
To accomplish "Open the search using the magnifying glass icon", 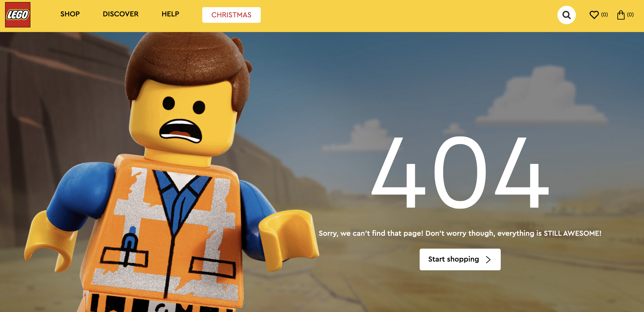I will (x=567, y=15).
